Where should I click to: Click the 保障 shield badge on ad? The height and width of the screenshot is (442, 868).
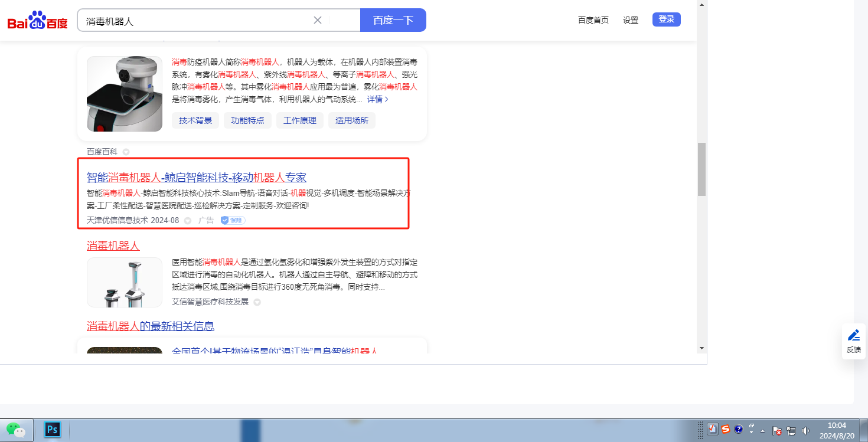[x=233, y=220]
